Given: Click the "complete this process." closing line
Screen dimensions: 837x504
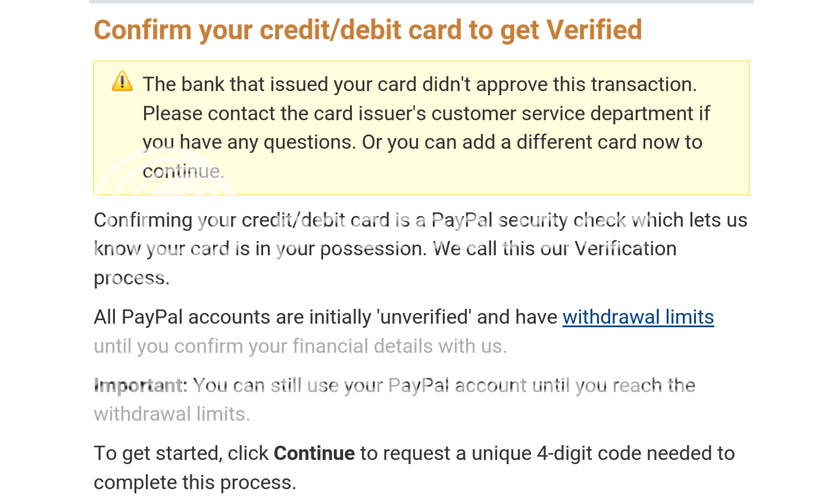Looking at the screenshot, I should tap(195, 483).
